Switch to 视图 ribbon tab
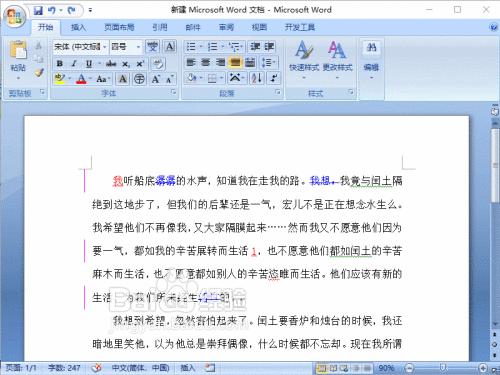Viewport: 500px width, 375px height. (259, 27)
